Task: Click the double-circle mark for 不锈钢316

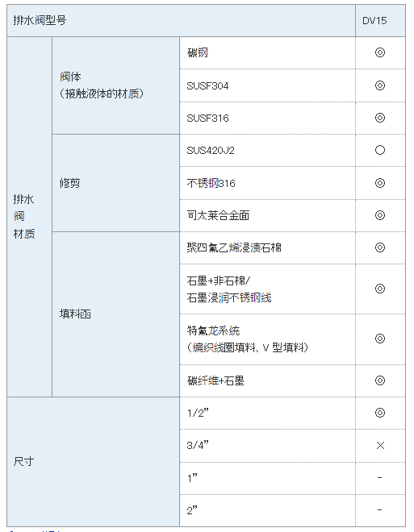Action: [x=379, y=183]
